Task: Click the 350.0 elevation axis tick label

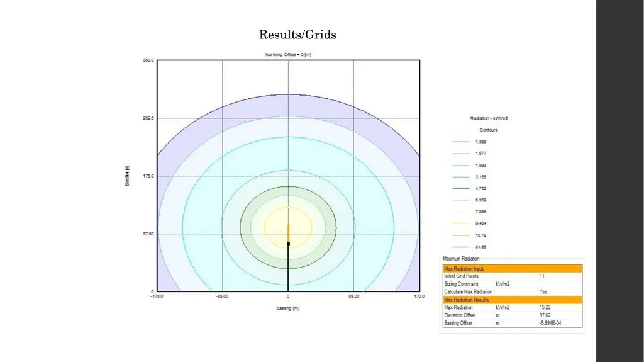Action: pyautogui.click(x=148, y=60)
